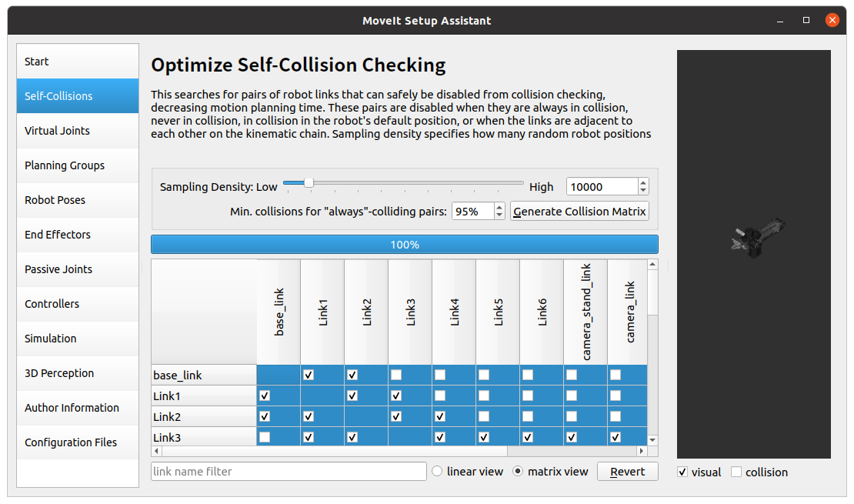
Task: Select the camera_stand_link column header
Action: click(585, 312)
